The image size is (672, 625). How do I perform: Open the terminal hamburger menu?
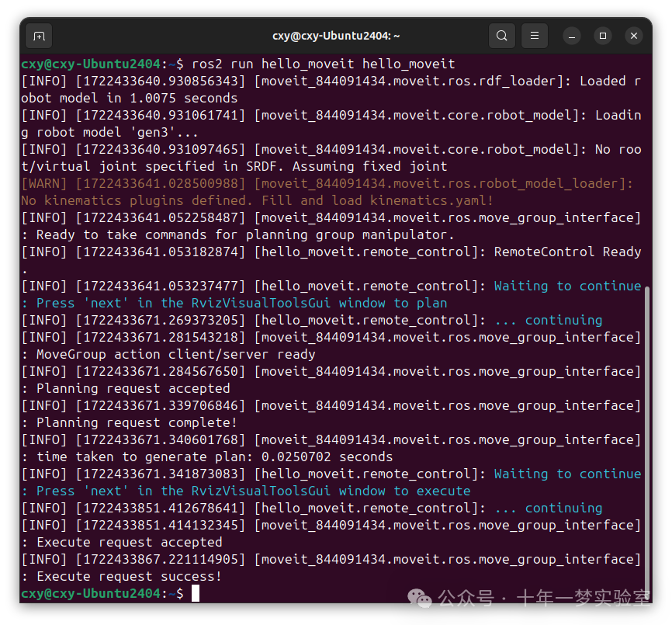[535, 36]
